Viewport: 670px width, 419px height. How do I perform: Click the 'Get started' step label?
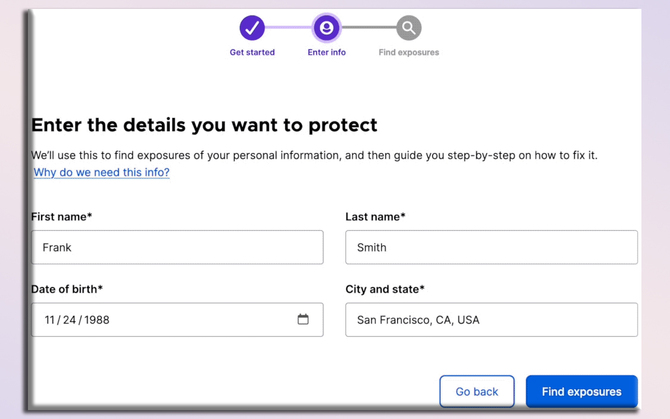coord(252,52)
